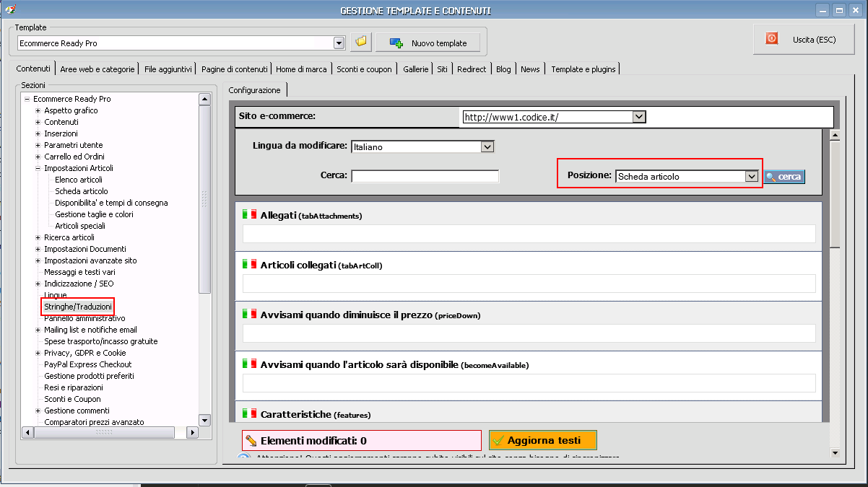868x487 pixels.
Task: Click the application icon in the title bar
Action: tap(10, 9)
